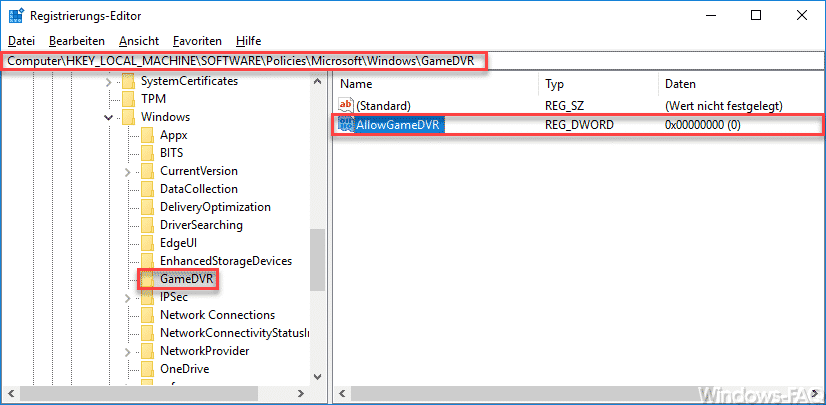Select the Appx key label
Screen dimensions: 826x405
click(x=174, y=135)
